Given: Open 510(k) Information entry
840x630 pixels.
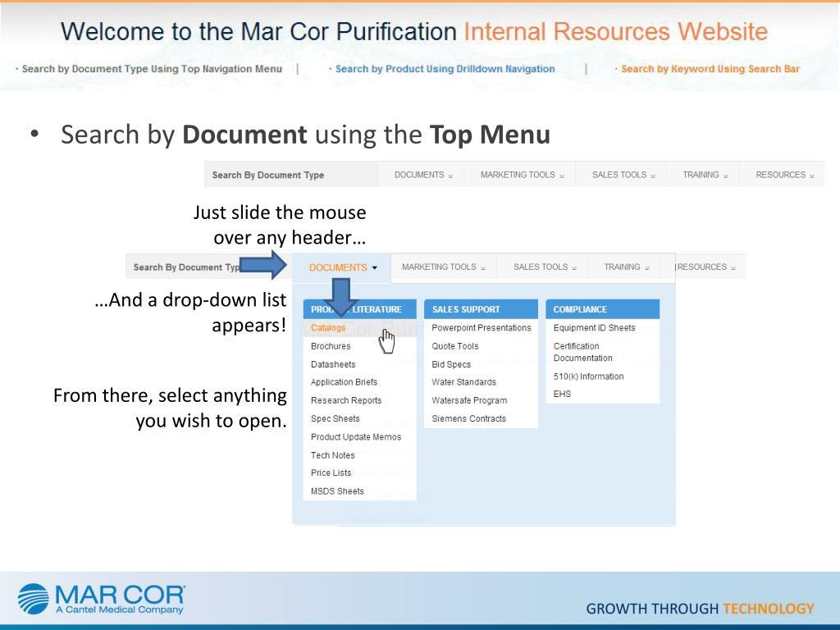Looking at the screenshot, I should click(588, 376).
